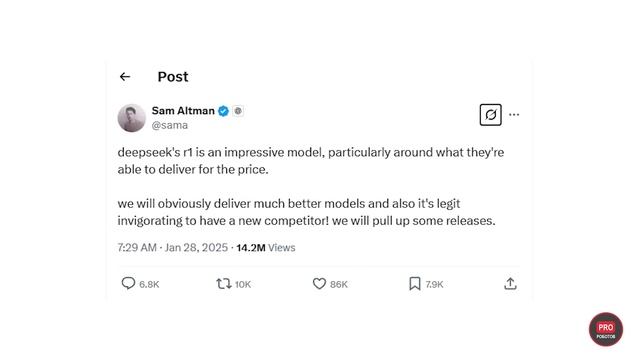Screen dimensions: 640x360
Task: Click the PRO Роботов channel logo
Action: (x=606, y=329)
